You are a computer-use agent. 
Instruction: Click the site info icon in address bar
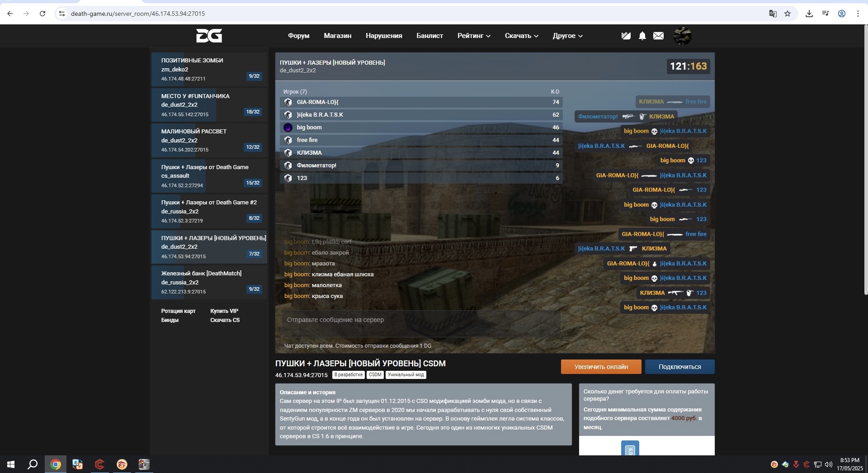click(62, 14)
